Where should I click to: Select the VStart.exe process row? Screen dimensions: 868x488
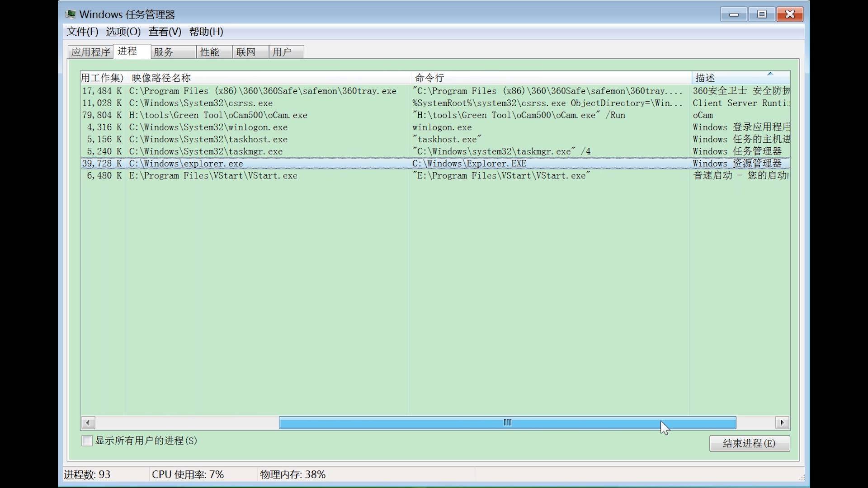(213, 176)
